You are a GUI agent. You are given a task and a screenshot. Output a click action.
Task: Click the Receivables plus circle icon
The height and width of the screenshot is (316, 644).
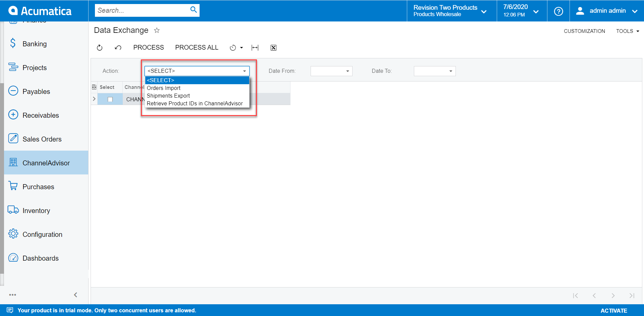pos(13,115)
